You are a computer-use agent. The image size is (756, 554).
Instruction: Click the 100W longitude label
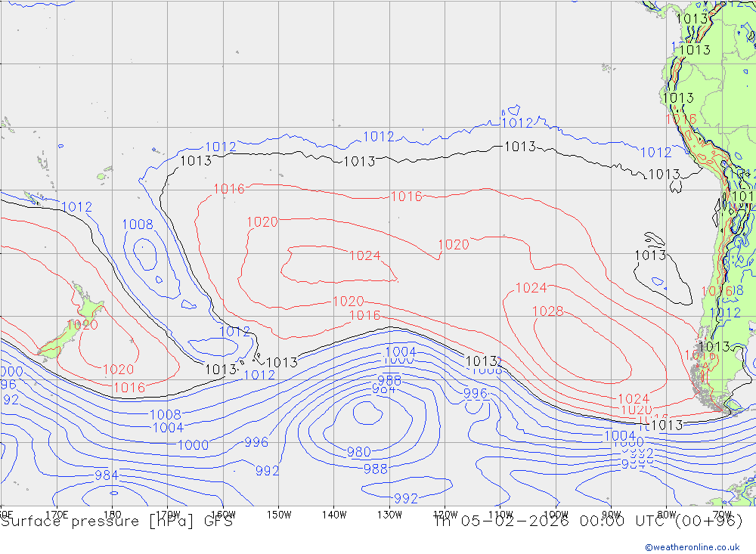(x=556, y=515)
